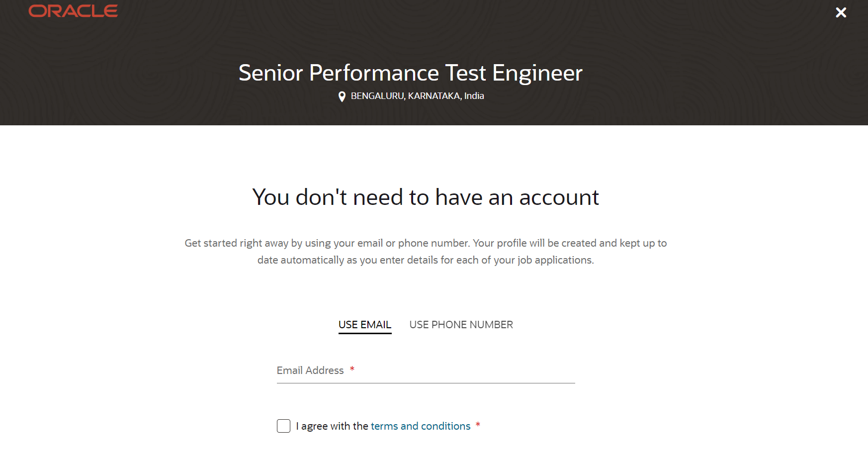This screenshot has height=462, width=868.
Task: Click the BENGALURU text in the job location
Action: tap(378, 96)
